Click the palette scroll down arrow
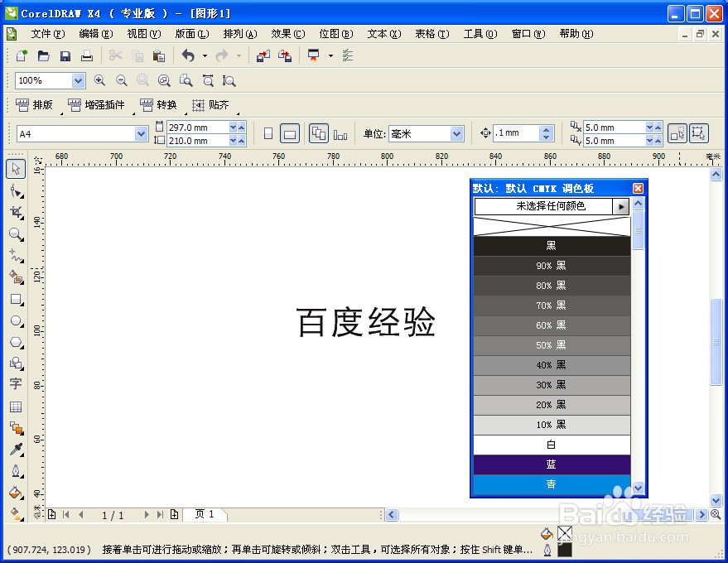Viewport: 728px width, 563px height. [638, 488]
